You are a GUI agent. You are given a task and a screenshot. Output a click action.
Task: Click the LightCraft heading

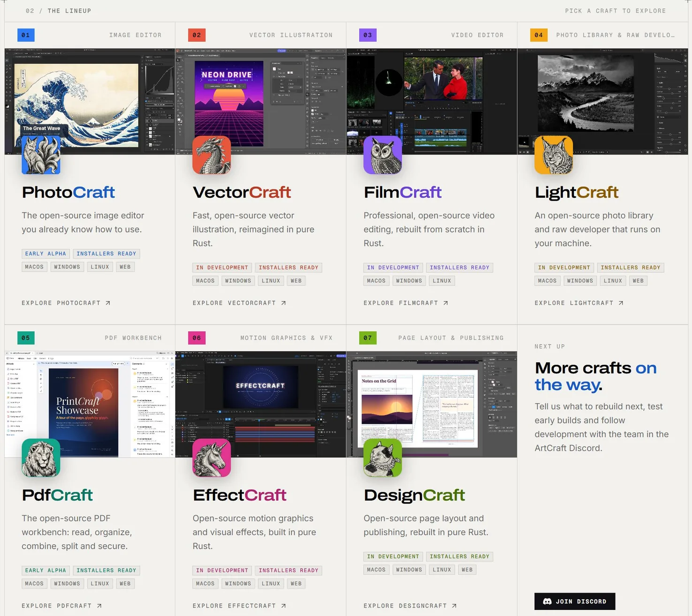click(577, 192)
